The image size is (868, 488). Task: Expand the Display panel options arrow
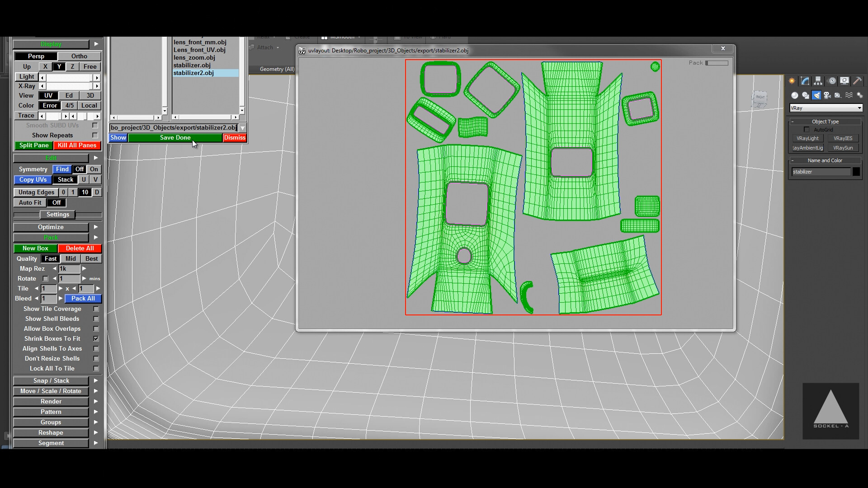coord(96,44)
